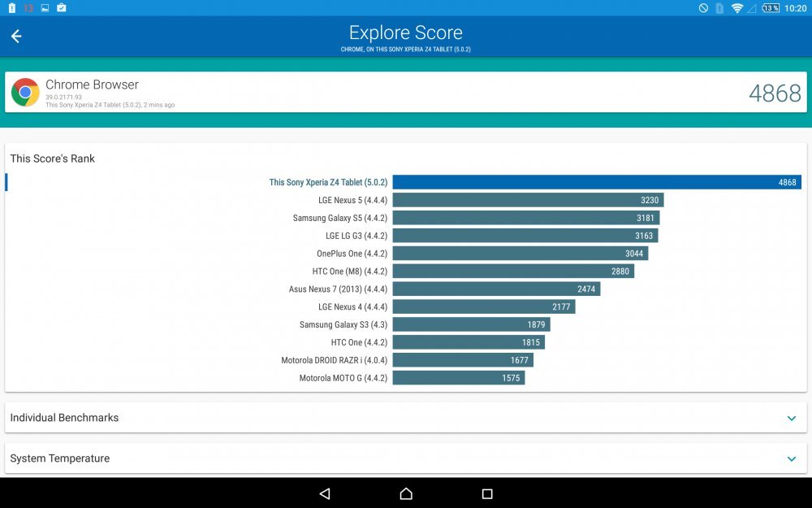Tap the Wi-Fi status icon
This screenshot has width=812, height=508.
pyautogui.click(x=737, y=7)
